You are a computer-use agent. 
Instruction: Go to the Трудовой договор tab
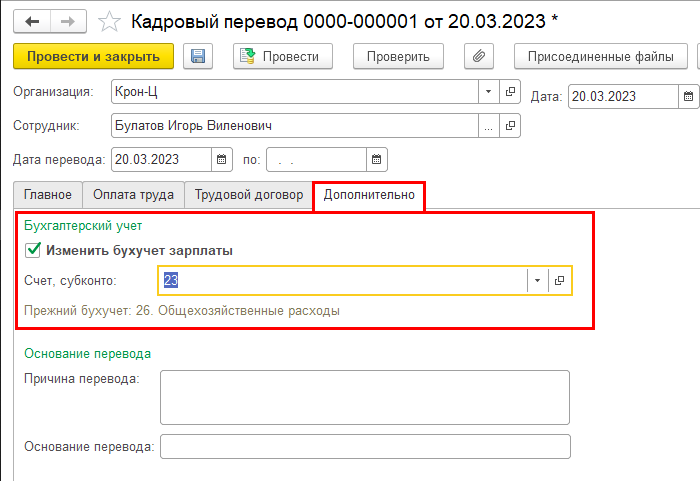click(x=249, y=195)
